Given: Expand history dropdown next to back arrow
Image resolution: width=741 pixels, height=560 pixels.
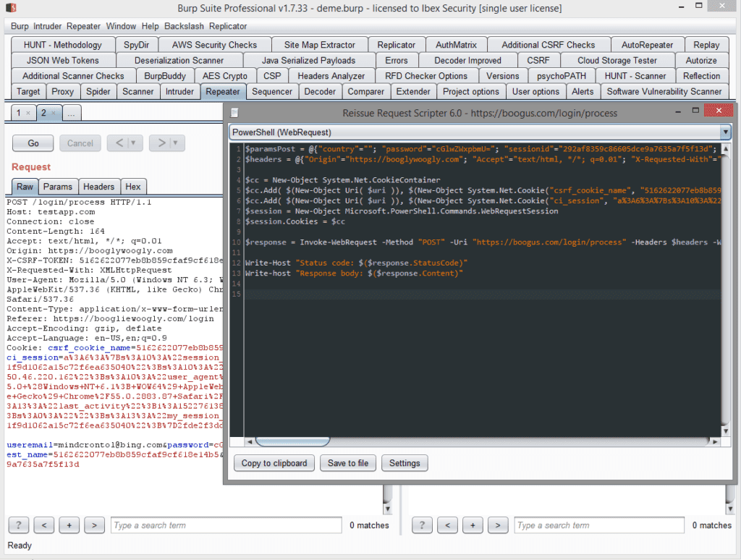Looking at the screenshot, I should click(133, 143).
